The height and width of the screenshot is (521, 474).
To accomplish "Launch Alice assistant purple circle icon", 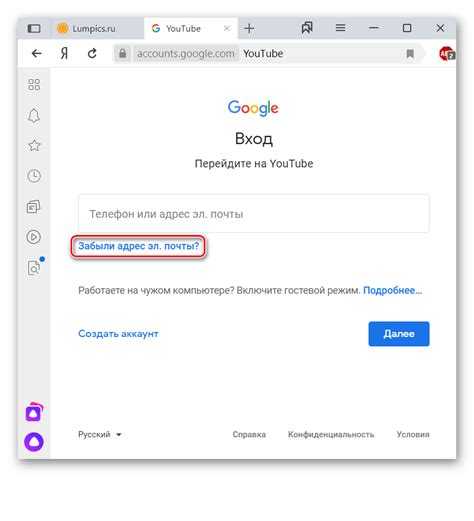I will point(34,442).
